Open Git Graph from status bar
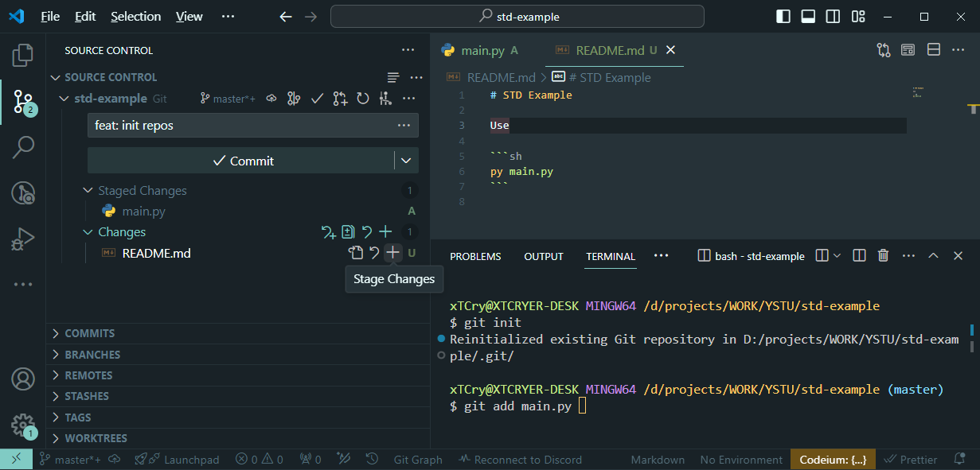Image resolution: width=980 pixels, height=470 pixels. pos(418,460)
